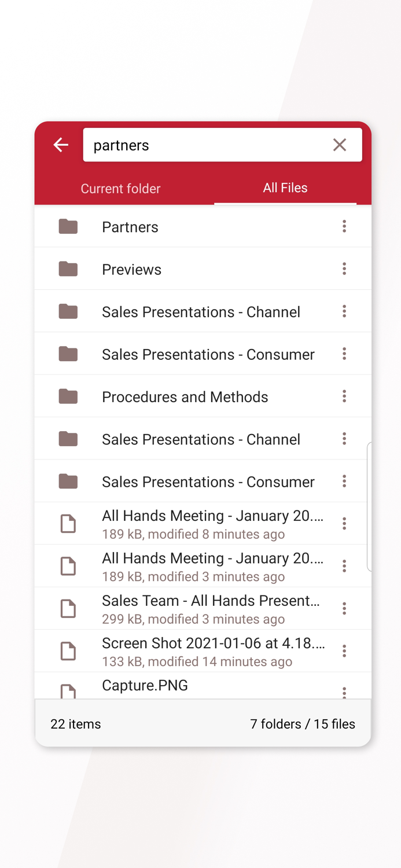The height and width of the screenshot is (868, 401).
Task: Open All Hands Meeting file modified 8 minutes ago
Action: [x=211, y=524]
